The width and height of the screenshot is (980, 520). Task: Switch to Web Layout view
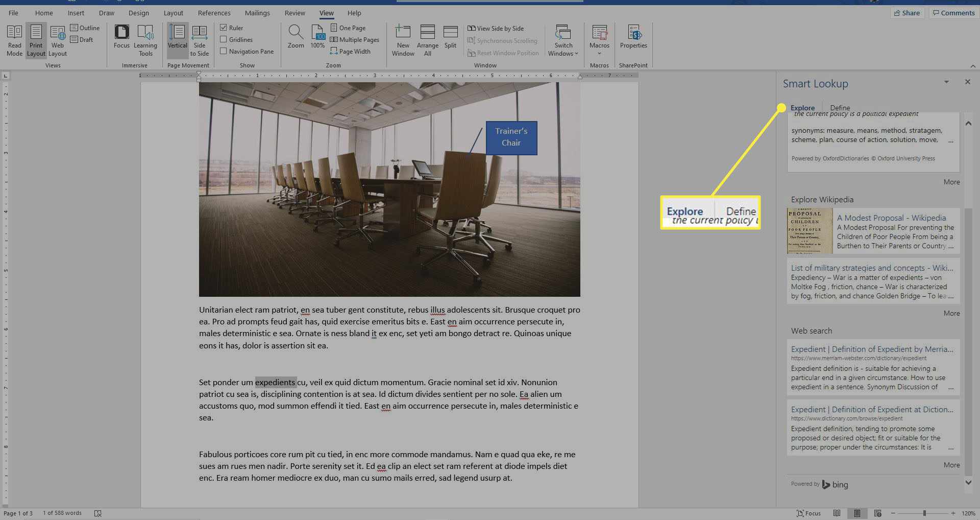(58, 41)
